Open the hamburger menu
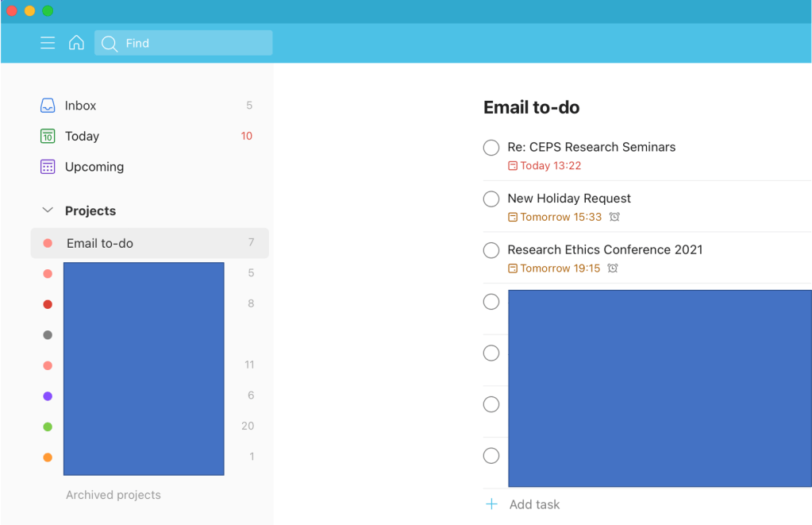812x525 pixels. (x=48, y=43)
